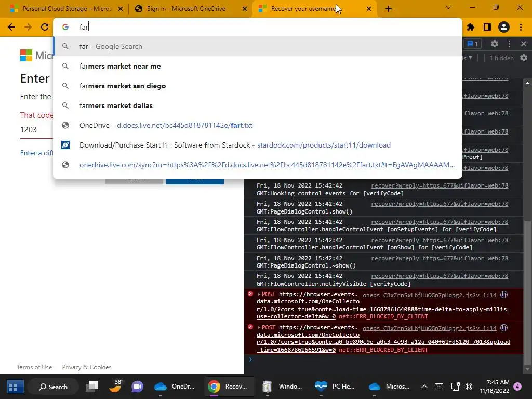Screen dimensions: 532x399
Task: Open source link of 'PageDialogControl.show()' log
Action: point(440,204)
